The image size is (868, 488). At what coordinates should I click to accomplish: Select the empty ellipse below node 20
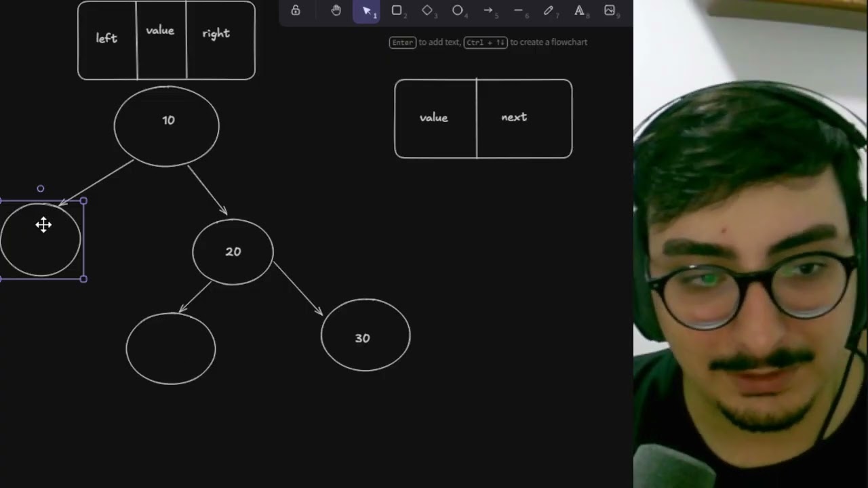pyautogui.click(x=171, y=348)
